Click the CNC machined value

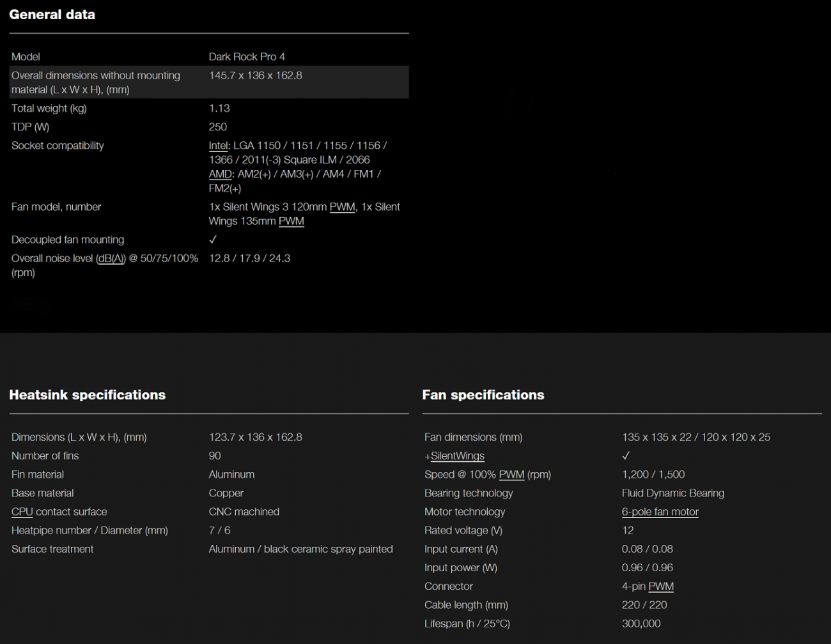[x=244, y=512]
